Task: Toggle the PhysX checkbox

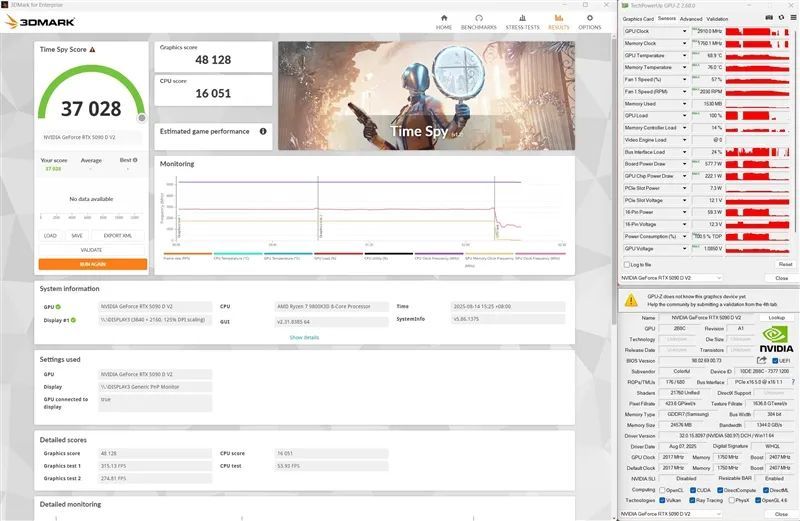Action: tap(732, 500)
